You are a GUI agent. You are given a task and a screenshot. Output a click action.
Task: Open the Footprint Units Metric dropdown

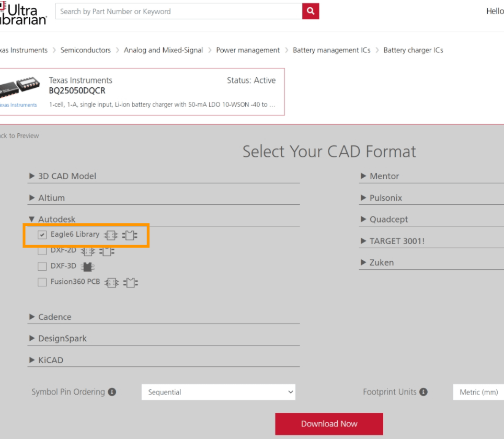coord(478,392)
